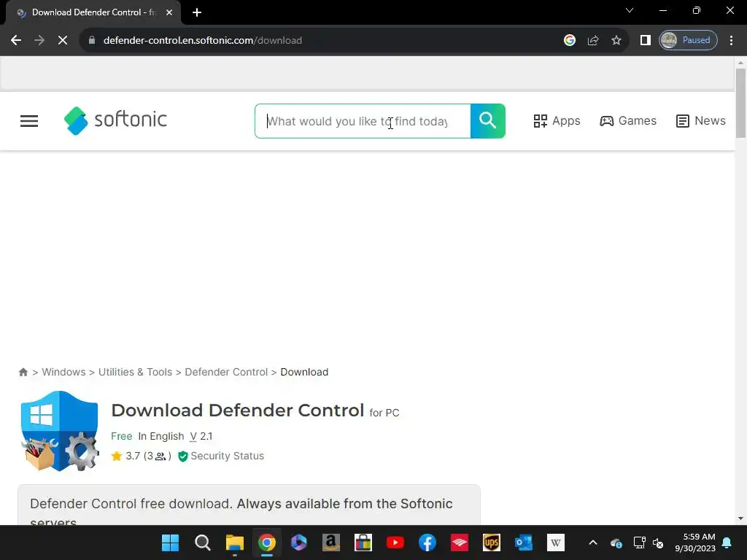Open the Windows Start menu
Viewport: 747px width, 560px height.
click(x=170, y=542)
